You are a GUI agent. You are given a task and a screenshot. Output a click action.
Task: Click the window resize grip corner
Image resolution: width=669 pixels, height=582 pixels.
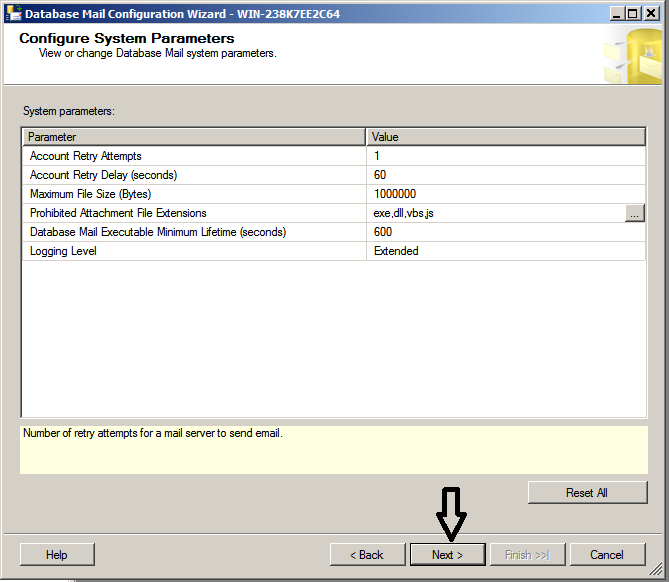tap(656, 569)
